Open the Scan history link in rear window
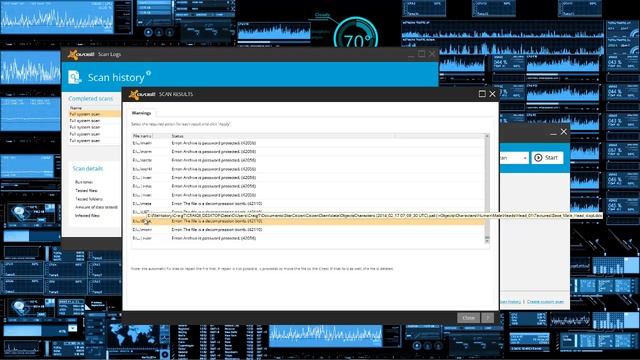The image size is (640, 360). pyautogui.click(x=510, y=302)
